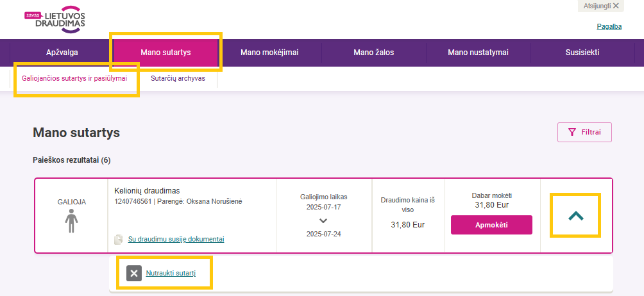Select the Mano sutartys tab
The image size is (644, 296).
coord(165,53)
